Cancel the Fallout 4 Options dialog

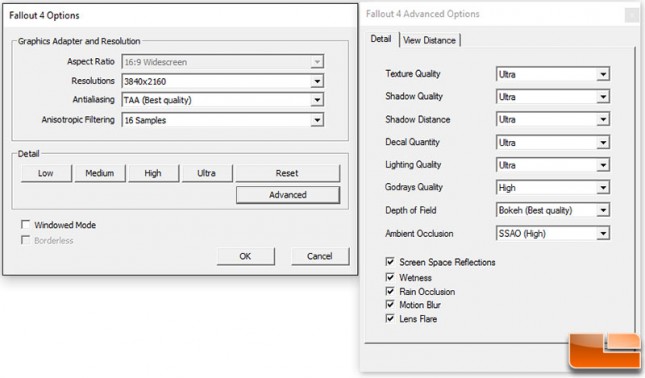click(x=320, y=256)
